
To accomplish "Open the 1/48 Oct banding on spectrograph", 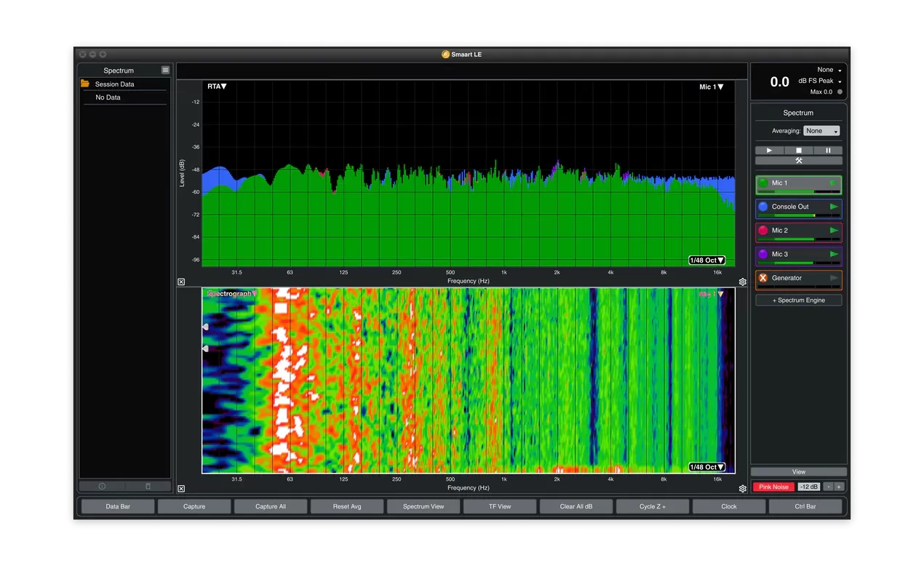I will point(707,467).
